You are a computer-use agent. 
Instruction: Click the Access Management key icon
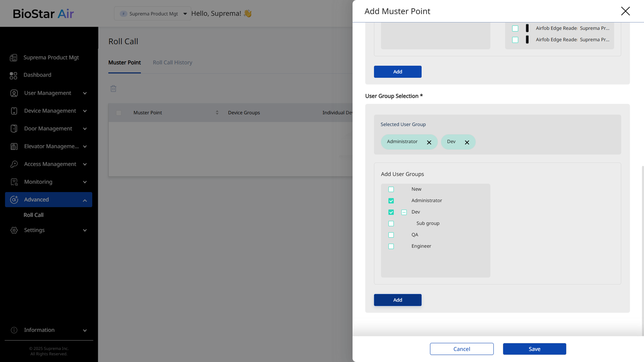(x=14, y=164)
